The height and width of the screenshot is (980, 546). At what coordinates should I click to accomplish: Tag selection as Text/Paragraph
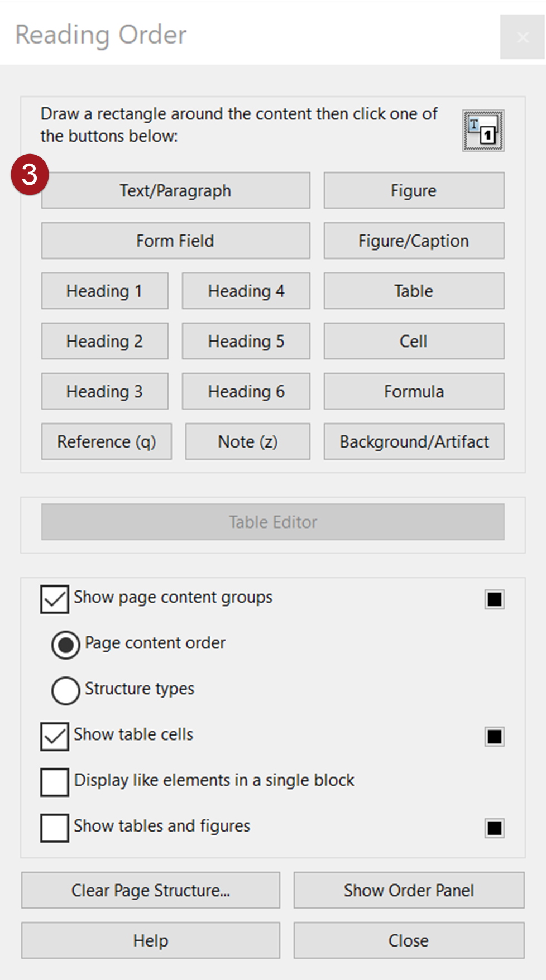click(x=175, y=190)
